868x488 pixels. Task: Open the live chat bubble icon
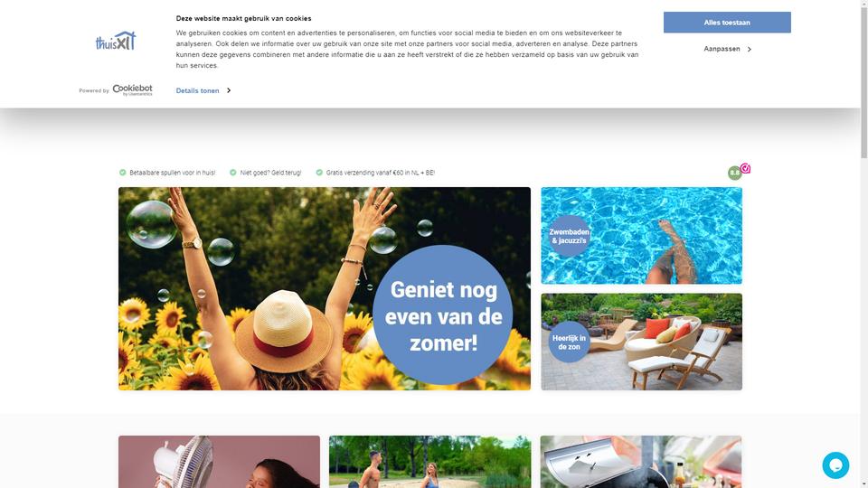click(x=835, y=465)
